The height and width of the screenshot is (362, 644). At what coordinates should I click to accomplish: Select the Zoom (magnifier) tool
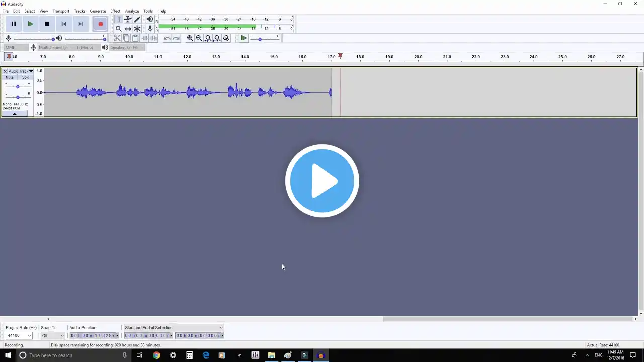coord(119,29)
